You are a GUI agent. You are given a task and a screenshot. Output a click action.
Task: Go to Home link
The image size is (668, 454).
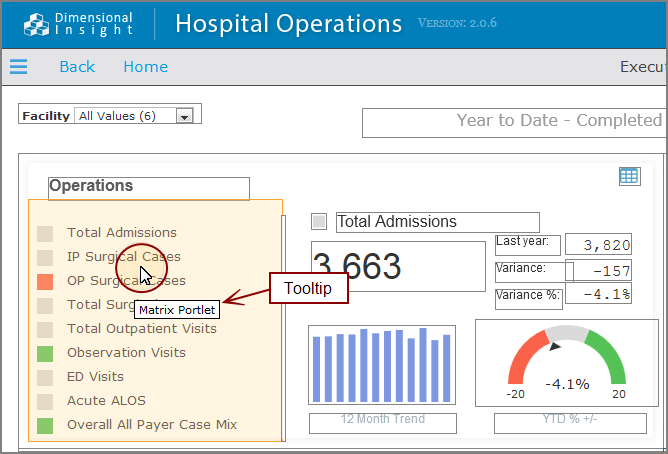tap(146, 67)
